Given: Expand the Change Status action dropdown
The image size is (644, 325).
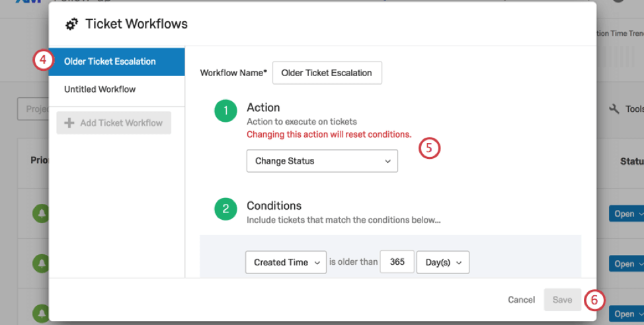Looking at the screenshot, I should [x=322, y=161].
